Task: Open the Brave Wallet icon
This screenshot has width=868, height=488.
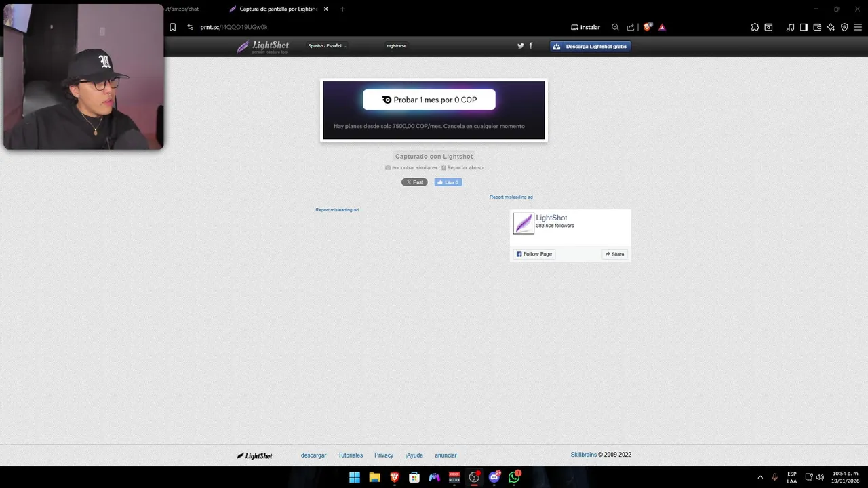Action: click(817, 27)
